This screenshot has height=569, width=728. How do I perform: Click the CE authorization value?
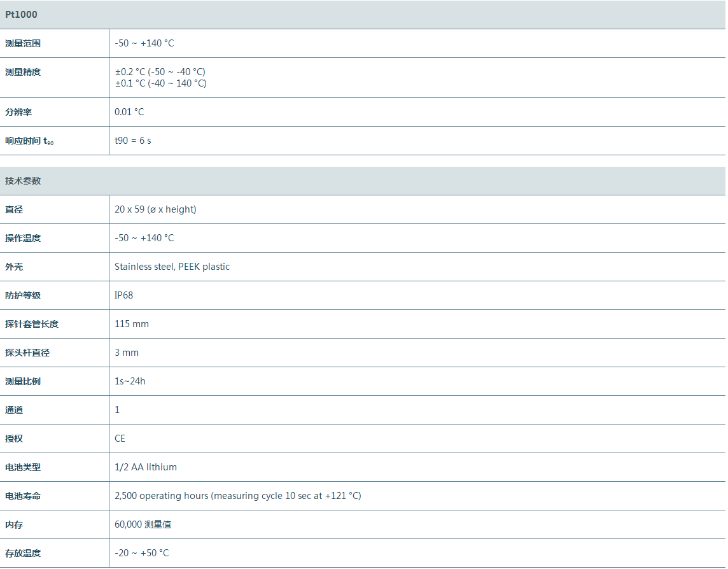120,439
